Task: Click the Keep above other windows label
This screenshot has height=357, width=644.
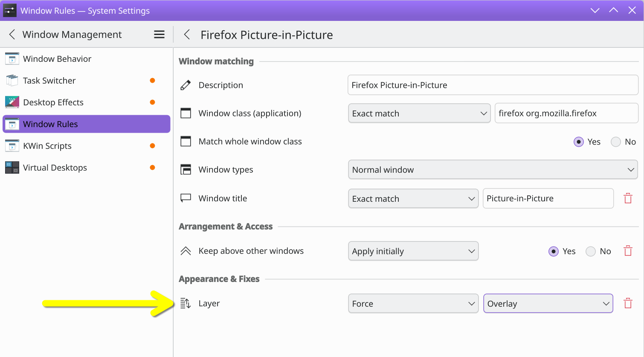Action: [251, 251]
